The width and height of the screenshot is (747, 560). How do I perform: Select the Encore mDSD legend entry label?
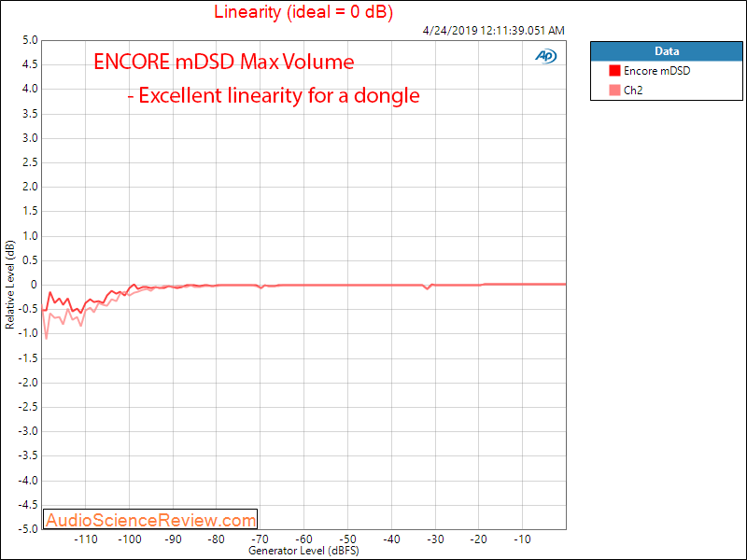657,71
